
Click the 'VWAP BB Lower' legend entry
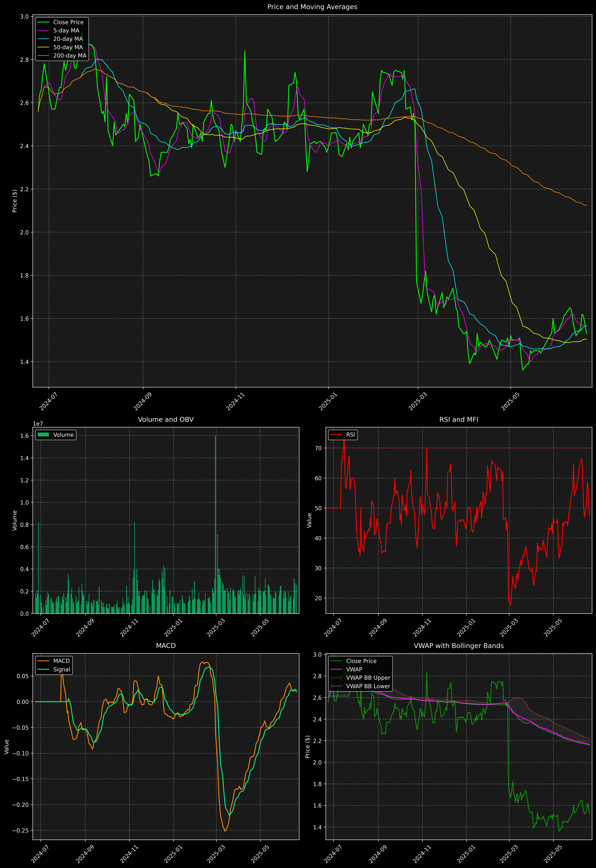[368, 686]
